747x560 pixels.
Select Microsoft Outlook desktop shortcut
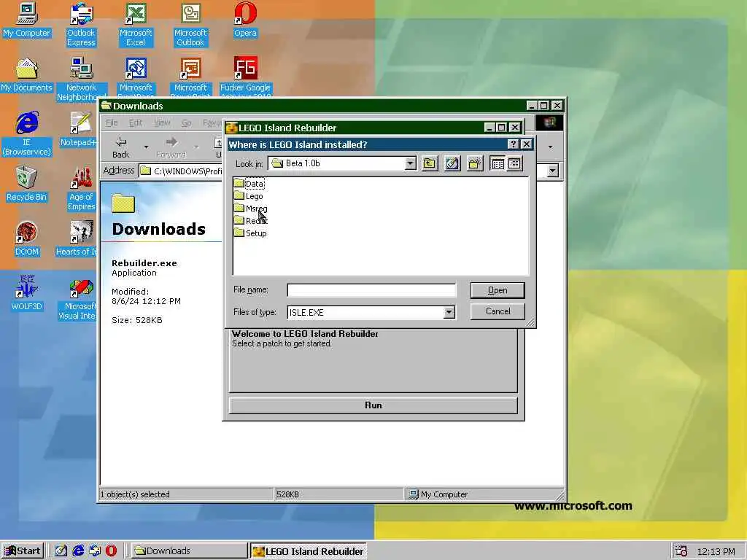click(x=190, y=25)
